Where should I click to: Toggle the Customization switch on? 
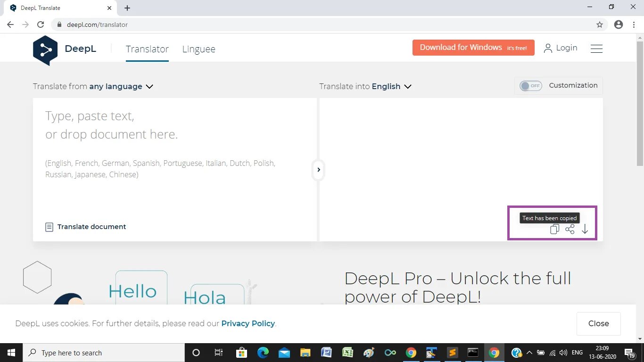point(531,86)
